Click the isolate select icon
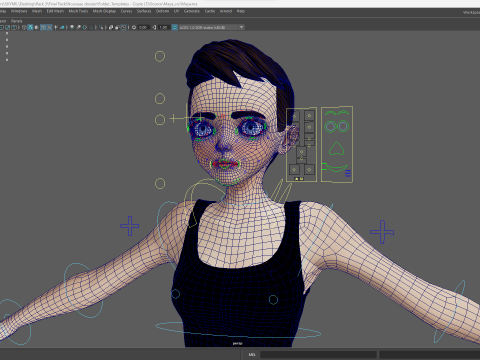 click(101, 27)
